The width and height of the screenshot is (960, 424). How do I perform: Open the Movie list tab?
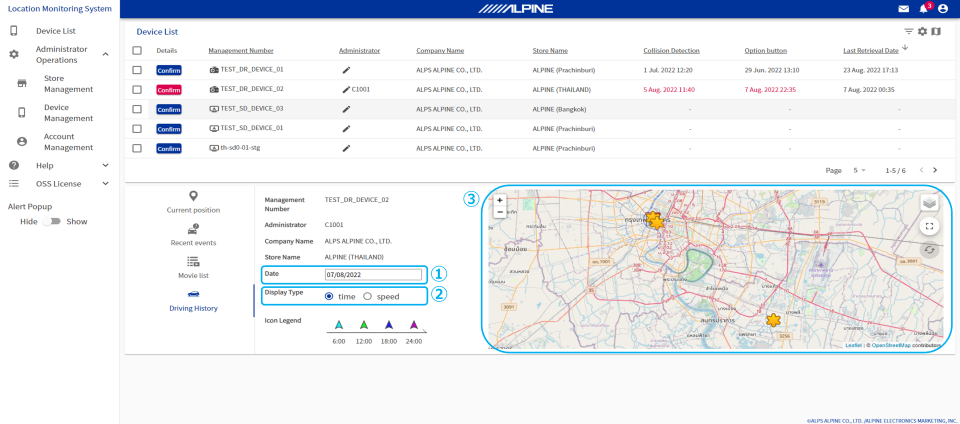193,268
